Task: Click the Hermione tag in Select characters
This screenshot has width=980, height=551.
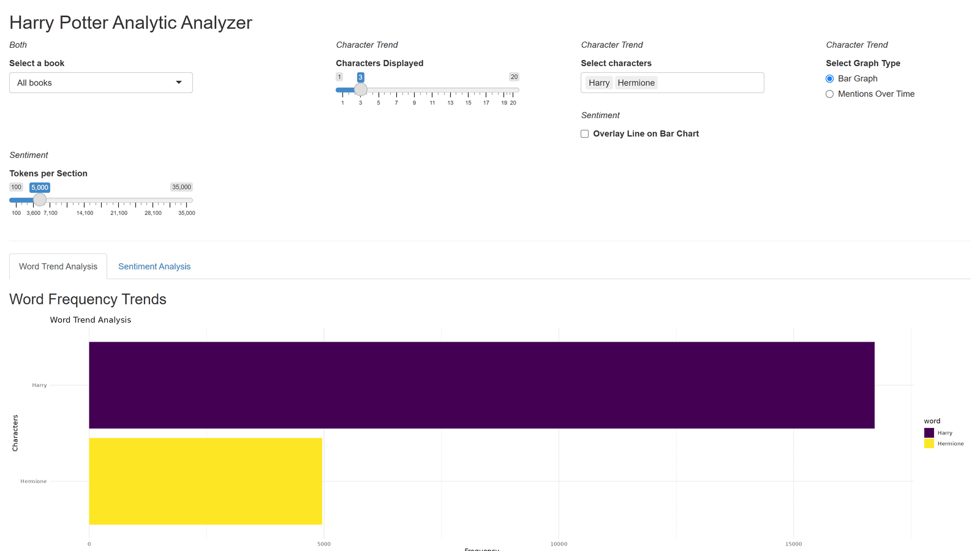Action: pos(636,83)
